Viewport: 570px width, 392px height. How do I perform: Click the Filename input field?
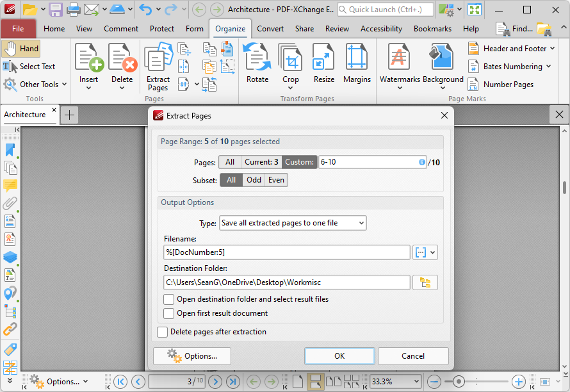click(287, 252)
